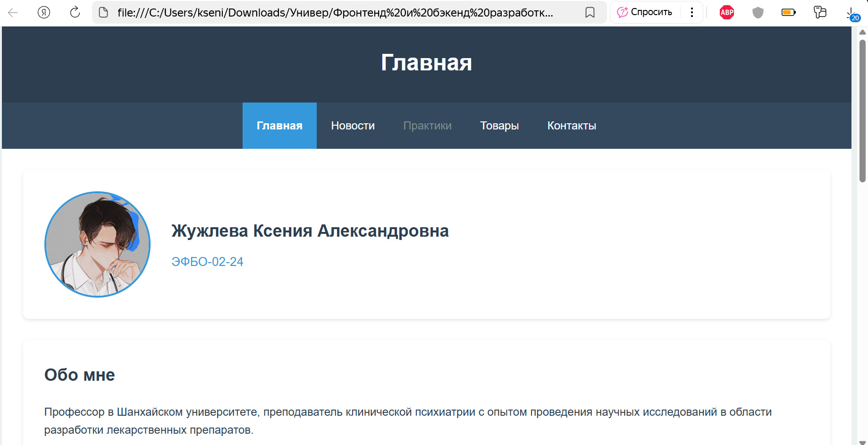Click the disabled Практики menu item

click(x=427, y=126)
